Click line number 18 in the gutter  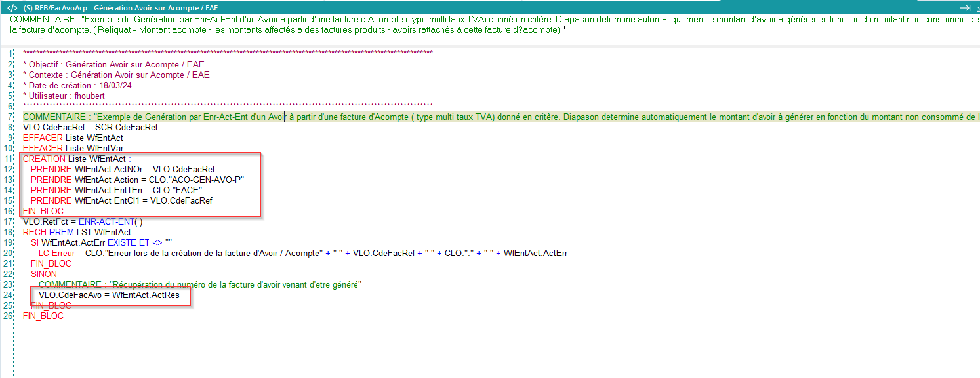coord(9,232)
